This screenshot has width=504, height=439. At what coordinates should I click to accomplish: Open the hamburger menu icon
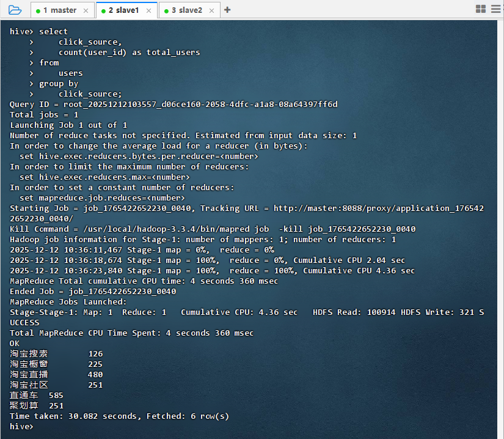(496, 9)
